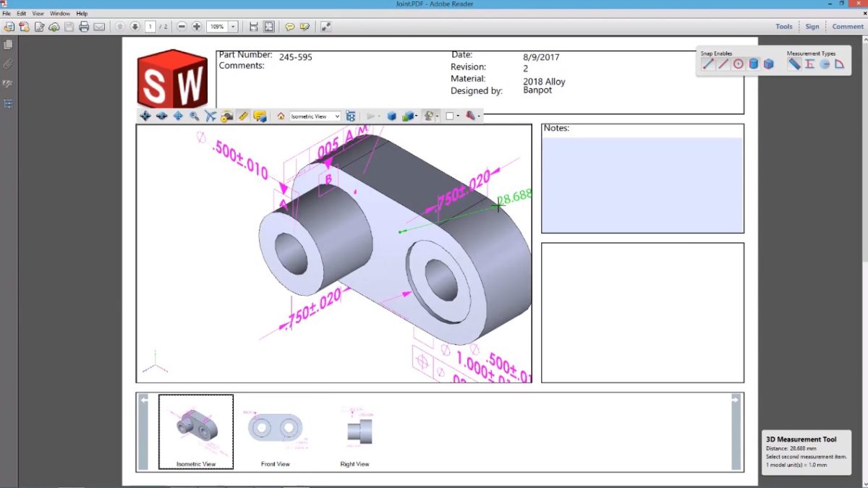This screenshot has width=868, height=488.
Task: Enable snap to edge endpoints
Action: pos(707,64)
